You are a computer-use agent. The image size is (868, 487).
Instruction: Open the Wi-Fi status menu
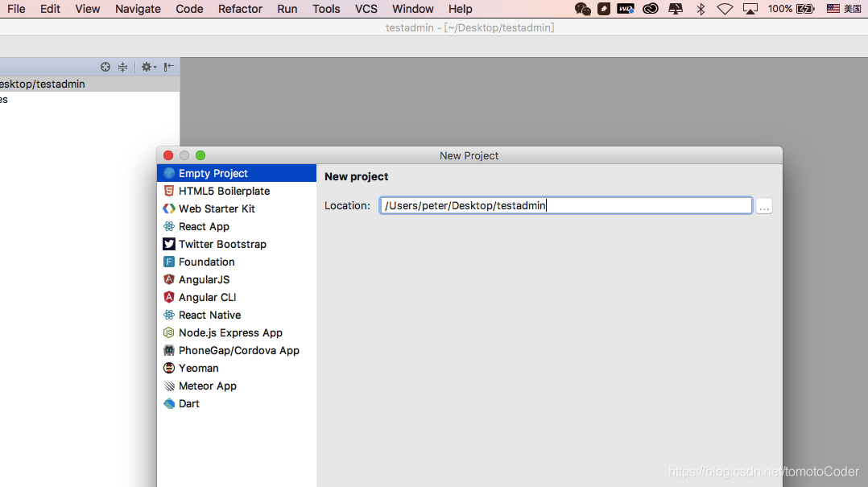(x=725, y=9)
